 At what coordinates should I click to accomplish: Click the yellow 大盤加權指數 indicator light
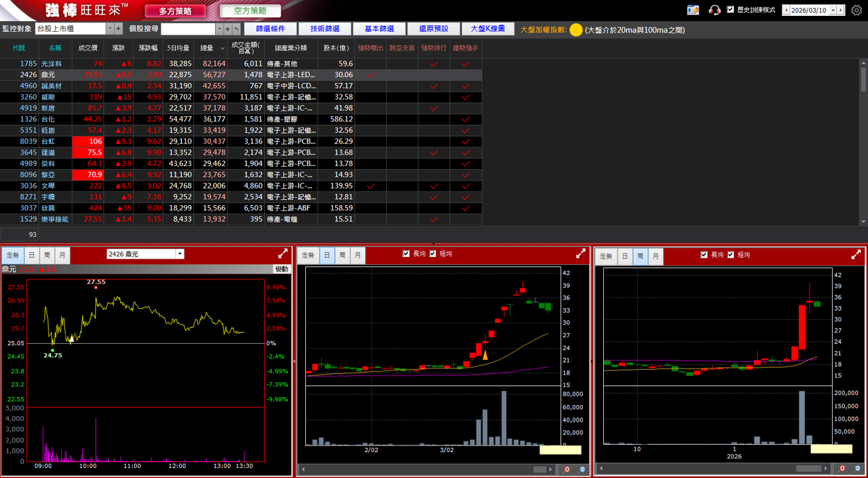point(576,30)
